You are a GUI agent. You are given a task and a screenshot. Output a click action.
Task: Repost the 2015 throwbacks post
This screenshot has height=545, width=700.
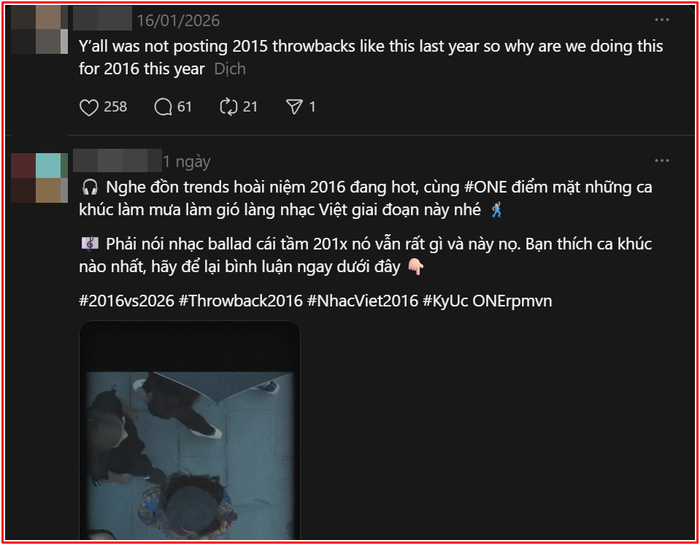tap(227, 106)
